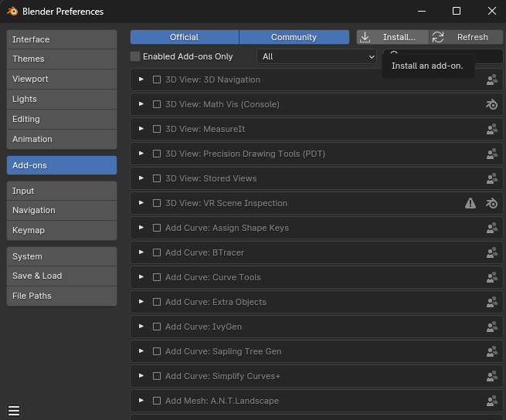Expand MeasureIt add-on details
Viewport: 506px width, 420px height.
[141, 129]
